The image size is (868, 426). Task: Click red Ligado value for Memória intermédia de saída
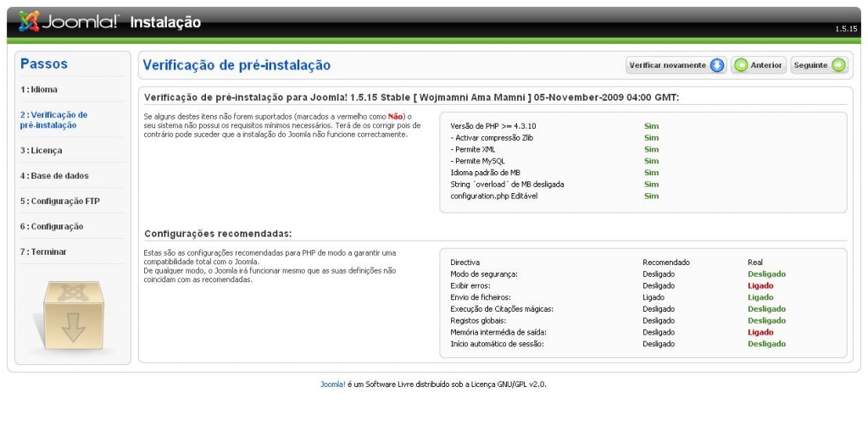(760, 332)
